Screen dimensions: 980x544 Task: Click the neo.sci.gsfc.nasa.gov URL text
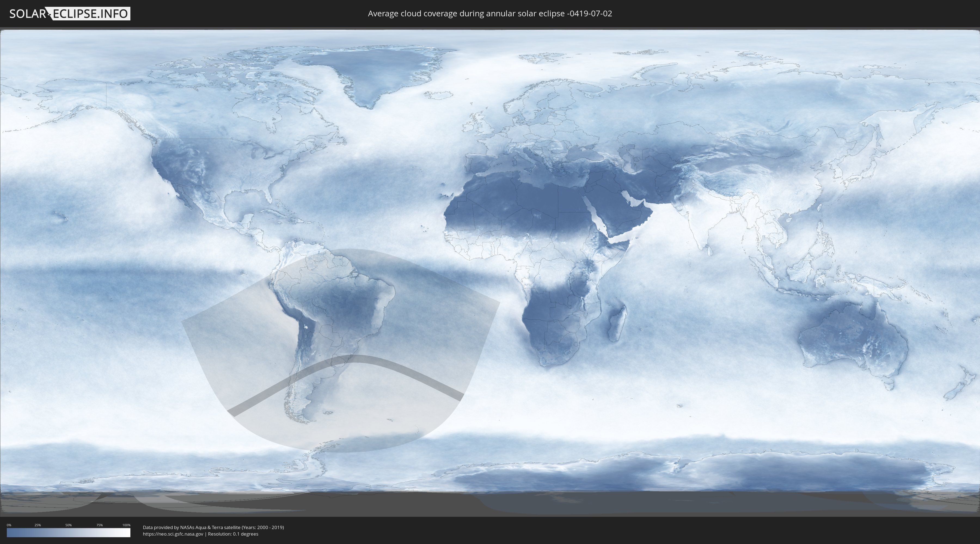coord(173,534)
